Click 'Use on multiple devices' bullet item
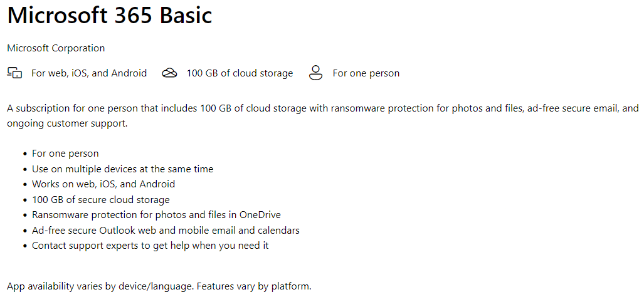 123,169
